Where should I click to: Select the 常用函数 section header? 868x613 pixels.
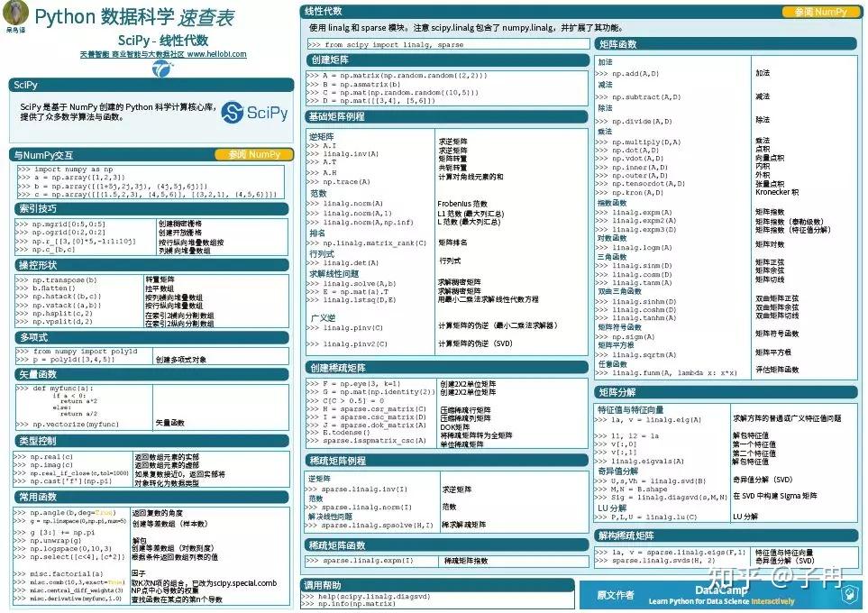click(x=151, y=498)
